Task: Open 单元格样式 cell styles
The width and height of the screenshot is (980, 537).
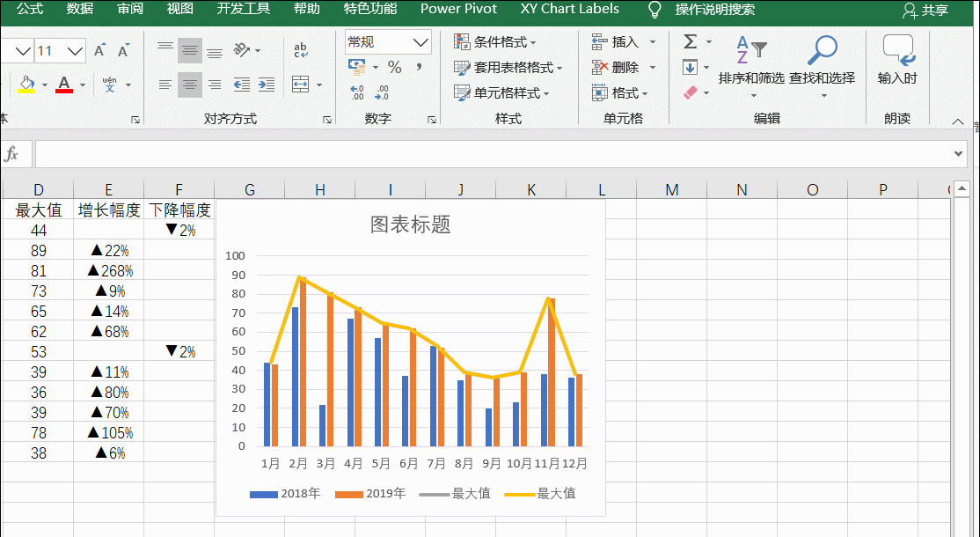Action: (x=501, y=93)
